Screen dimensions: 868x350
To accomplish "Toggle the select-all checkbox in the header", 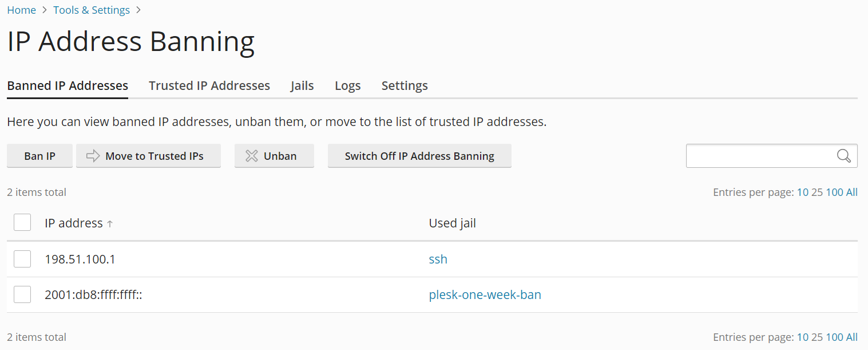I will (22, 222).
